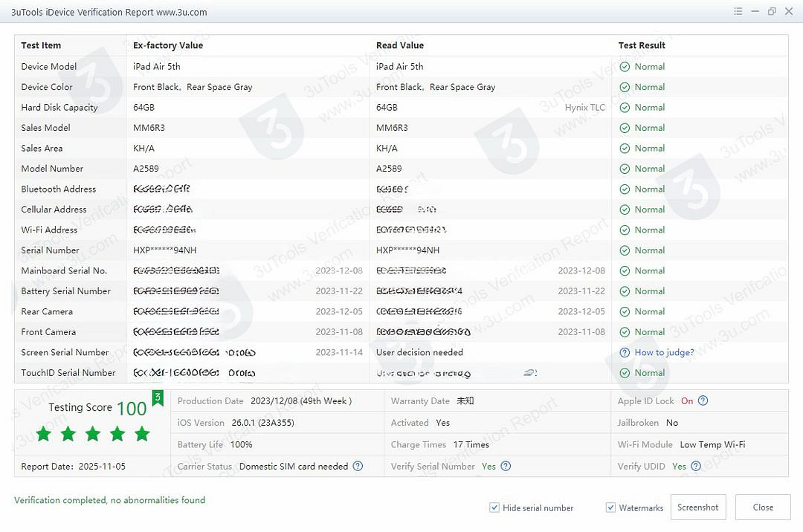
Task: Click the green Normal check for Device Model
Action: click(625, 66)
